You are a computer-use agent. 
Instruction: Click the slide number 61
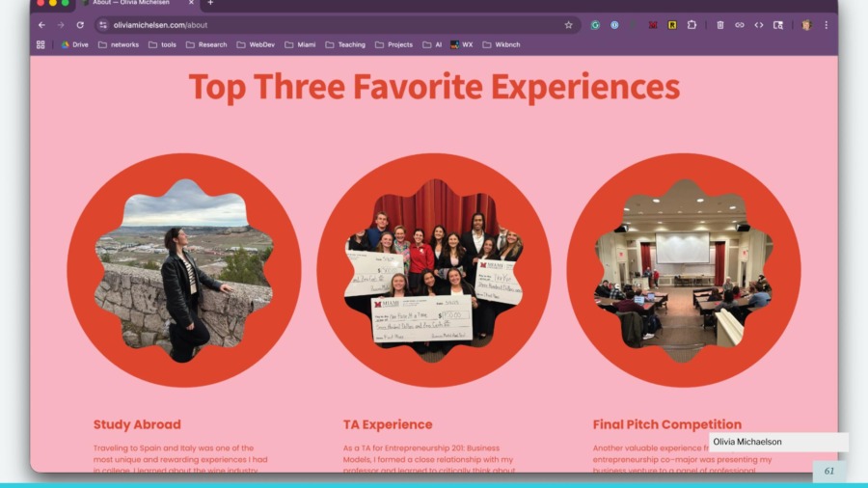coord(829,471)
